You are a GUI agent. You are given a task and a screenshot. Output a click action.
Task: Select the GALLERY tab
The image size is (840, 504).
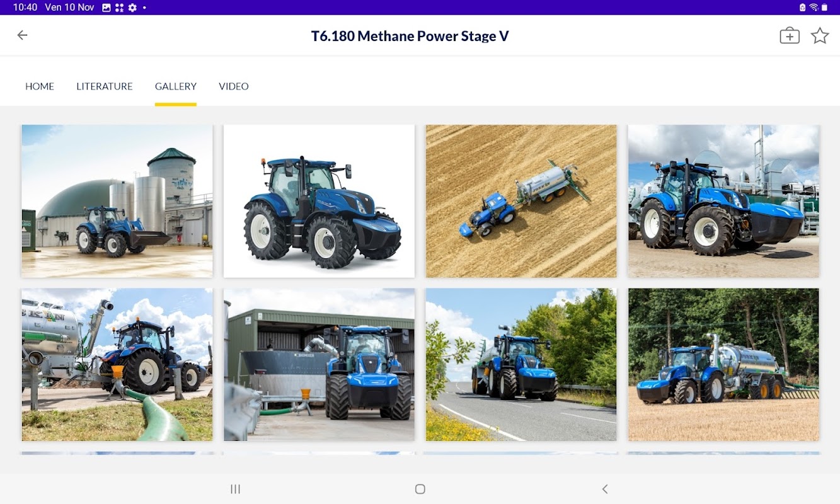coord(176,86)
